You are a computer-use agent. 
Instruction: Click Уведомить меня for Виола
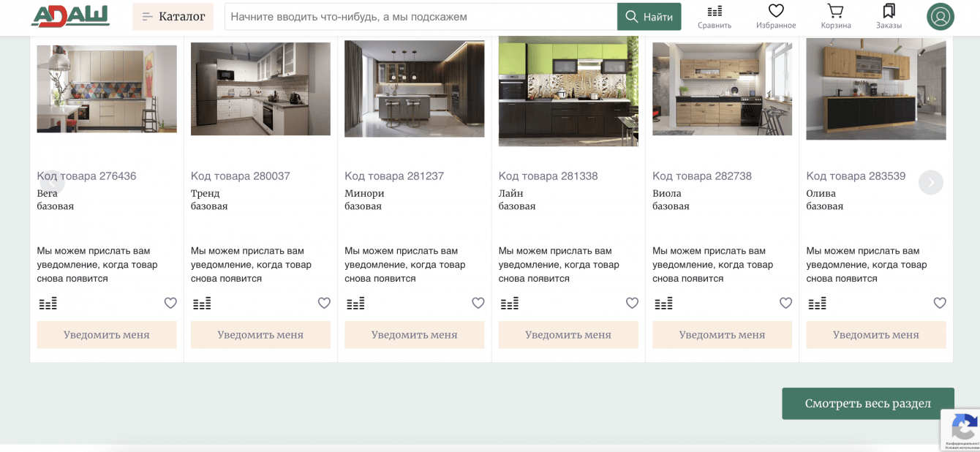click(722, 335)
